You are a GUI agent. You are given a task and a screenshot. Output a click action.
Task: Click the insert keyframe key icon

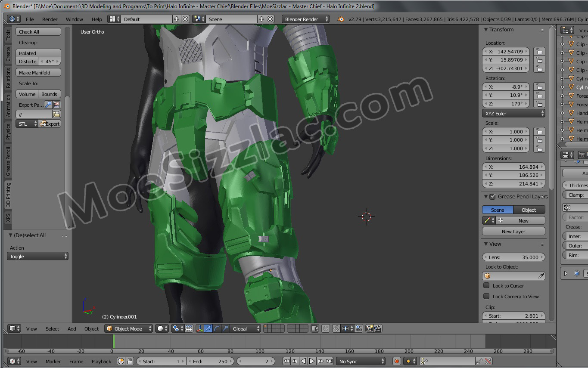click(x=479, y=362)
